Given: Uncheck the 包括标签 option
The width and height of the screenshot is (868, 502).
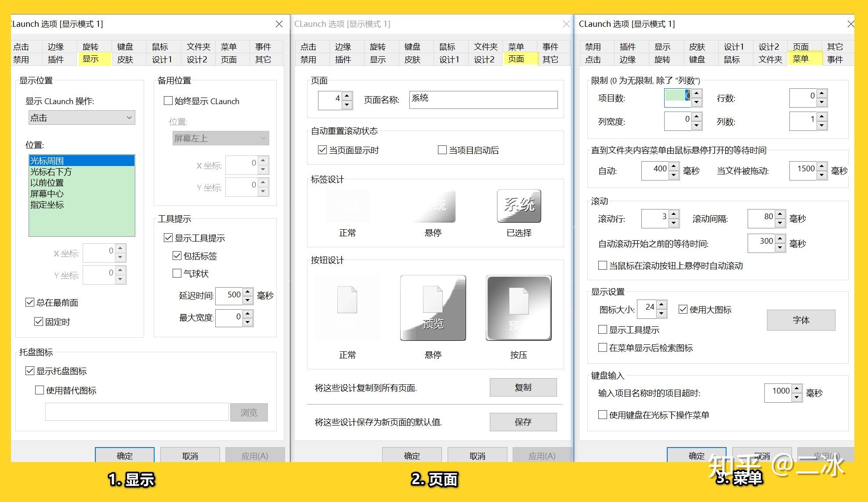Looking at the screenshot, I should coord(177,256).
